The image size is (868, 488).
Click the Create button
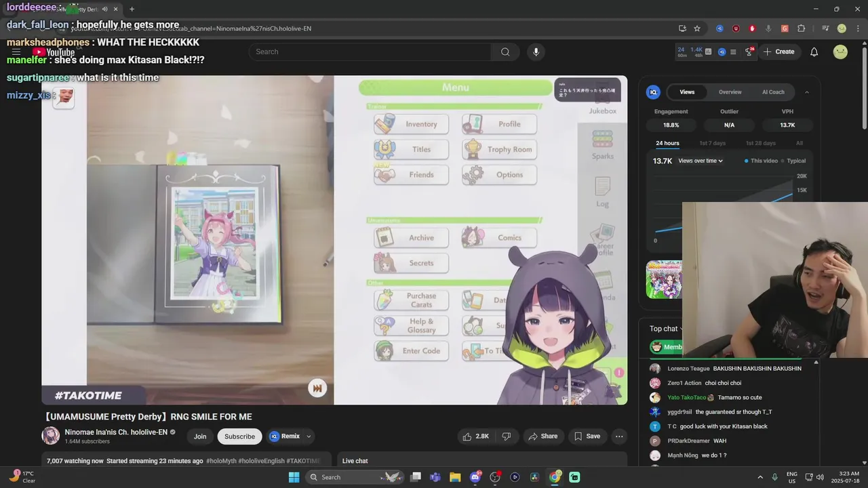coord(778,52)
